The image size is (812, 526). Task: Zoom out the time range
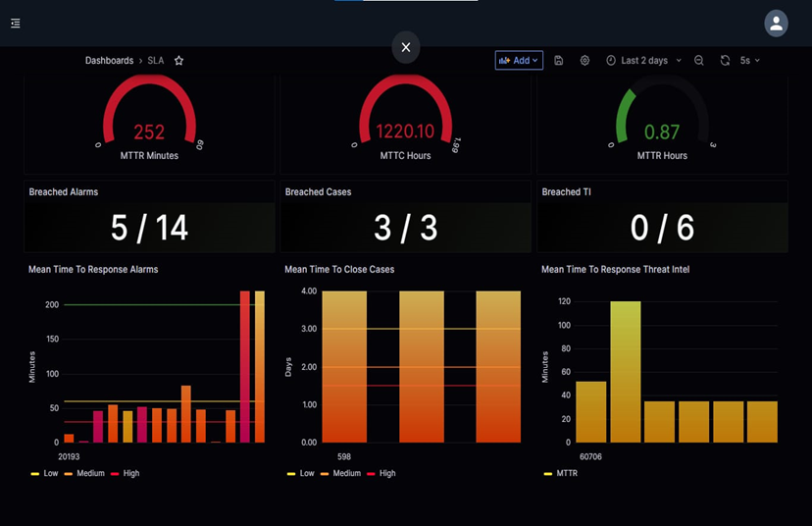[699, 61]
